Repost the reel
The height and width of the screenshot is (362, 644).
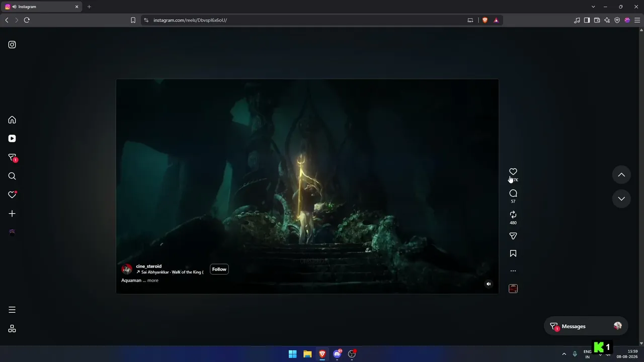[x=513, y=215]
